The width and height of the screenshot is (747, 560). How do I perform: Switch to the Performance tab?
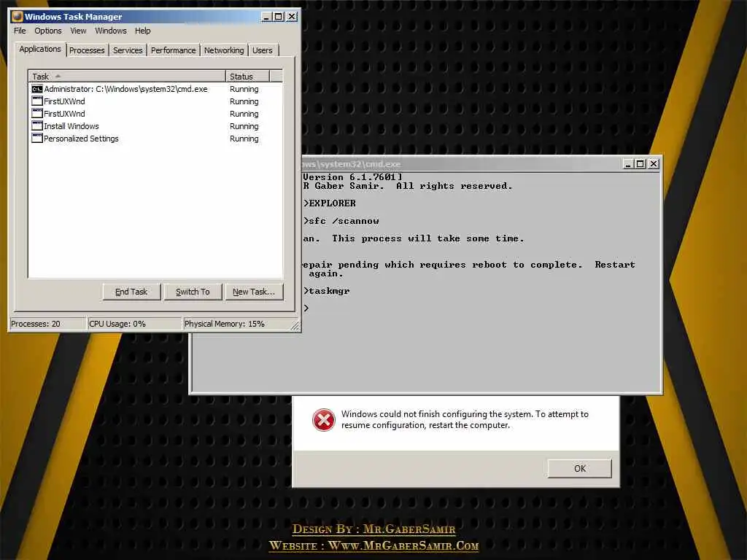[x=173, y=50]
